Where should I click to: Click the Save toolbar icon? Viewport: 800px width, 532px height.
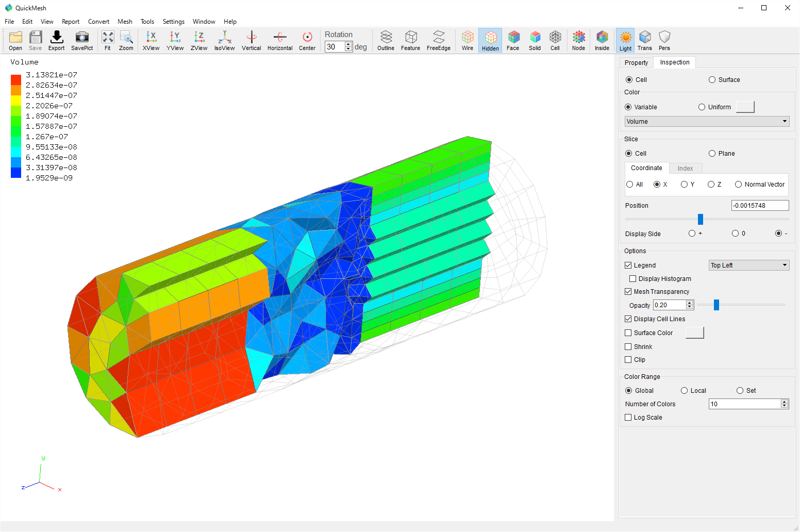tap(35, 40)
